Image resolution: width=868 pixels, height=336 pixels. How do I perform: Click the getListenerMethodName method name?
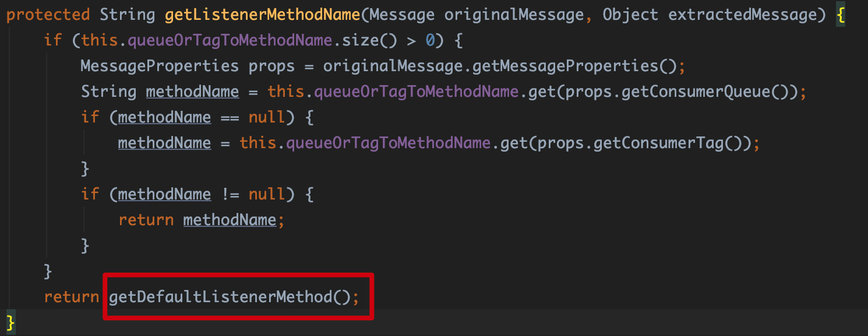coord(263,15)
